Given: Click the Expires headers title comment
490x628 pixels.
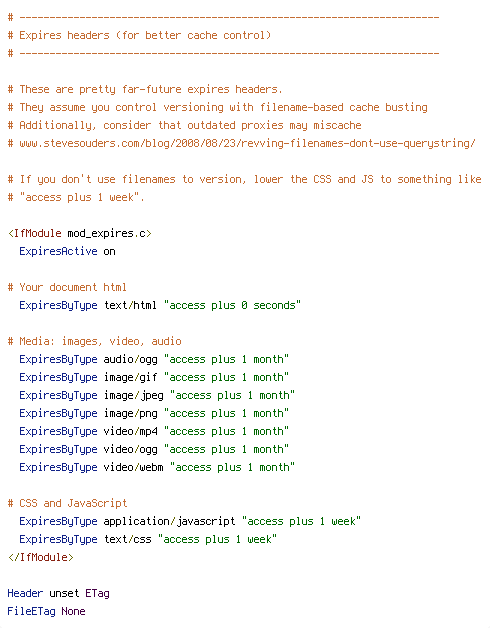Looking at the screenshot, I should coord(139,36).
